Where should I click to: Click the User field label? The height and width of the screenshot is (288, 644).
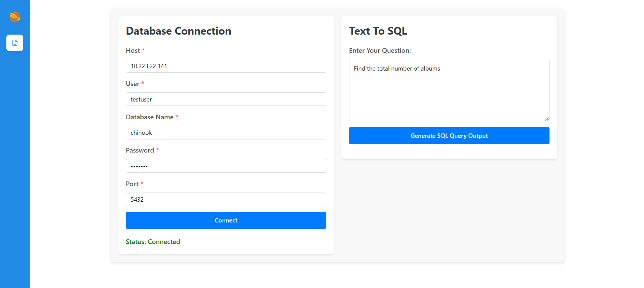(132, 84)
